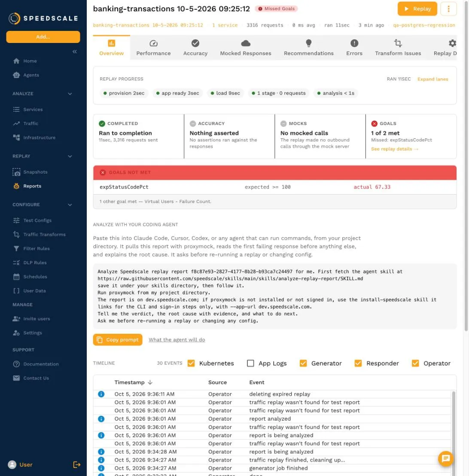Open Schedules page
This screenshot has height=476, width=469.
[x=30, y=277]
